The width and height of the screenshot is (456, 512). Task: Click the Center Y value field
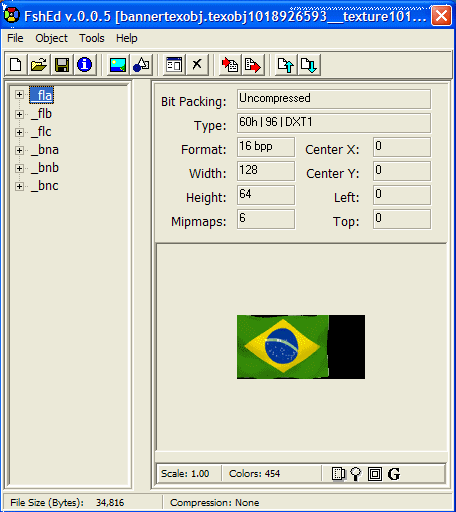click(x=402, y=171)
